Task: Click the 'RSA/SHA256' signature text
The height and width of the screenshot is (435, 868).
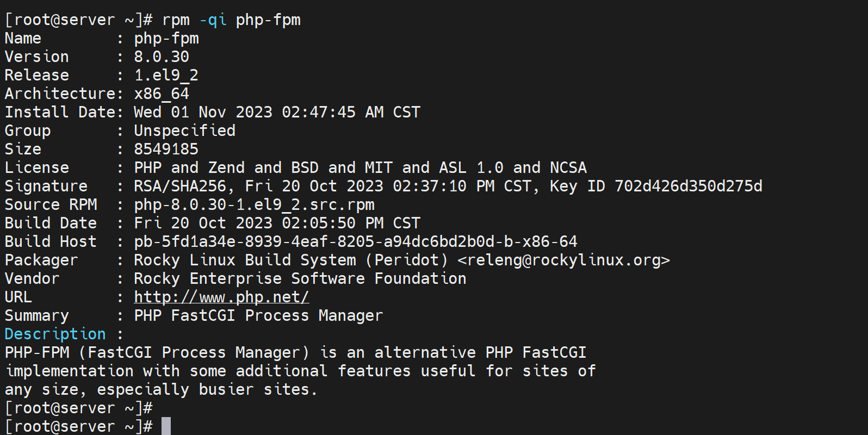Action: pyautogui.click(x=180, y=187)
